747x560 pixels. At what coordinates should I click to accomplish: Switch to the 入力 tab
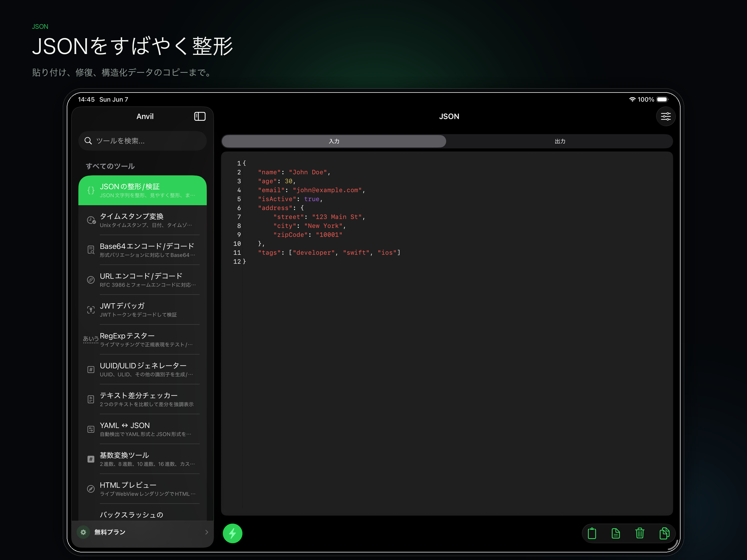pyautogui.click(x=334, y=141)
